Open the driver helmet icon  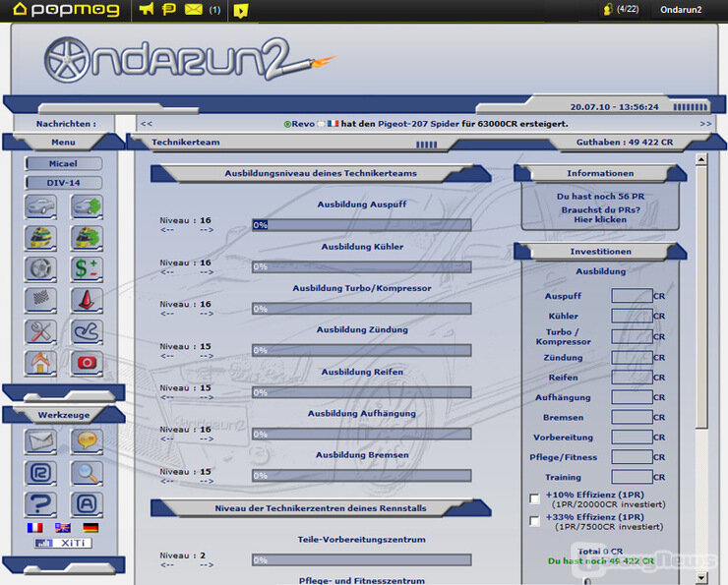click(x=41, y=238)
